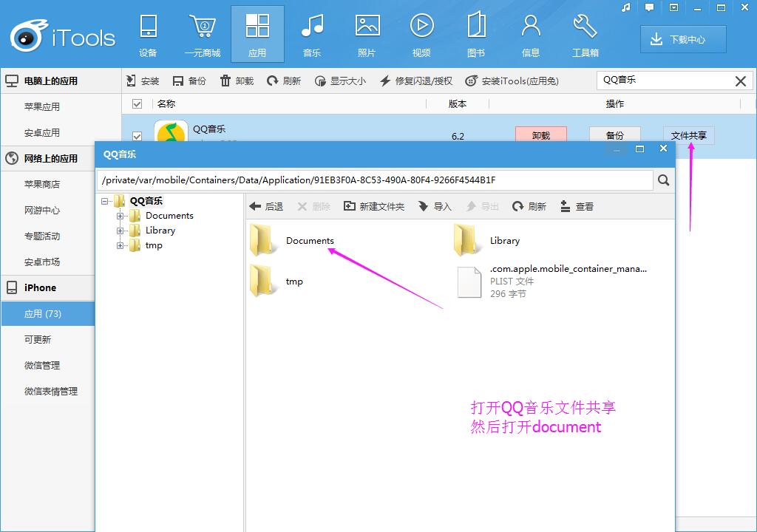Open the 工具箱 (Toolbox) section
This screenshot has width=757, height=532.
[585, 35]
